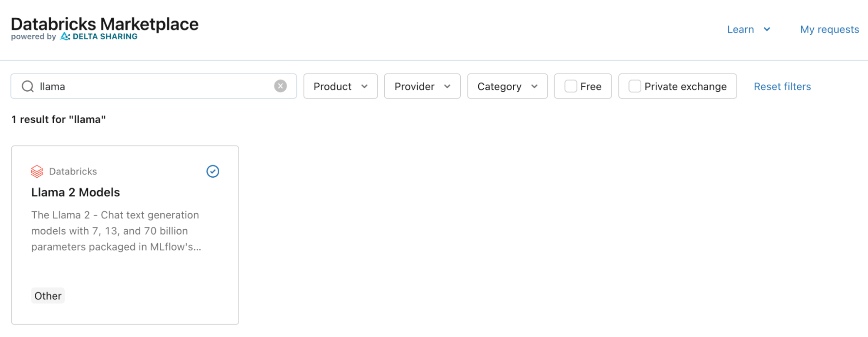
Task: Click the Learn menu chevron arrow
Action: [x=767, y=30]
